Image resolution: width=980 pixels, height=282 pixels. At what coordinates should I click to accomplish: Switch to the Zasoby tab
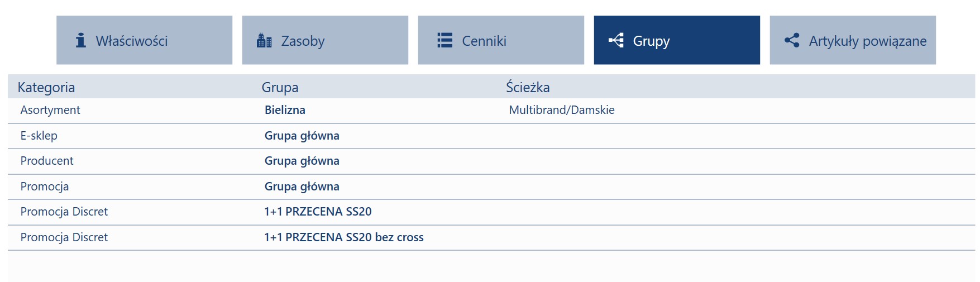coord(325,40)
